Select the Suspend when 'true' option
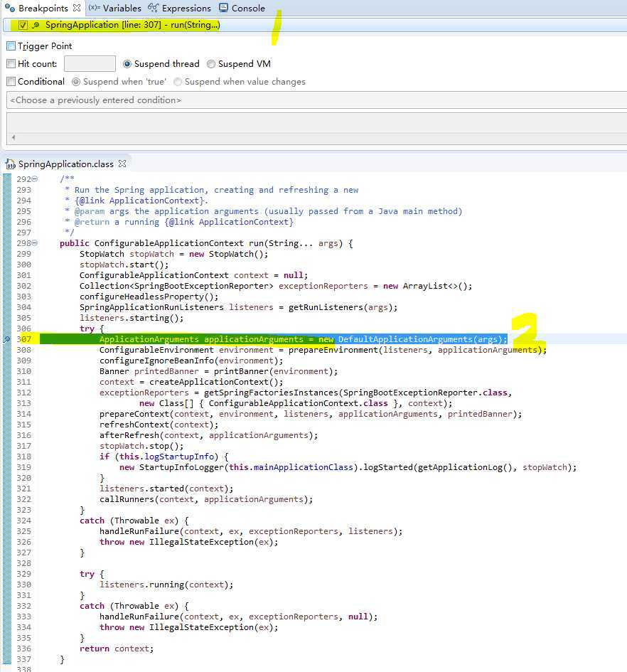 point(76,82)
